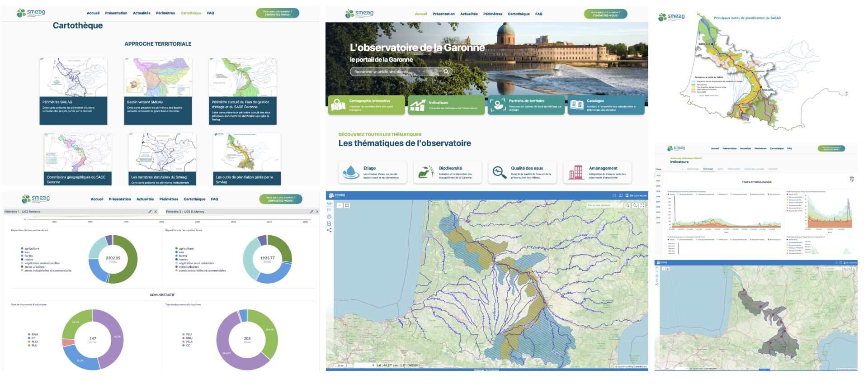
Task: Open Commissions géographiques du SAGE Garonne card
Action: [x=78, y=159]
